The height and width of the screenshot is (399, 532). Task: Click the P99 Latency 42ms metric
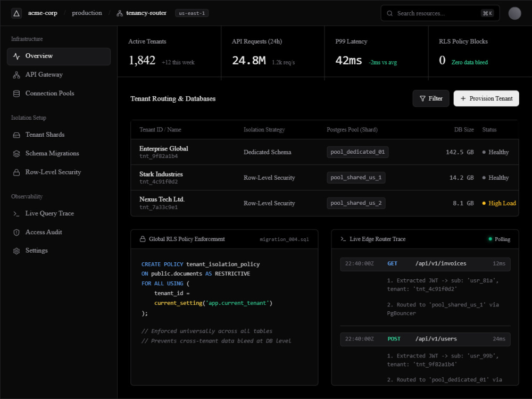(348, 61)
